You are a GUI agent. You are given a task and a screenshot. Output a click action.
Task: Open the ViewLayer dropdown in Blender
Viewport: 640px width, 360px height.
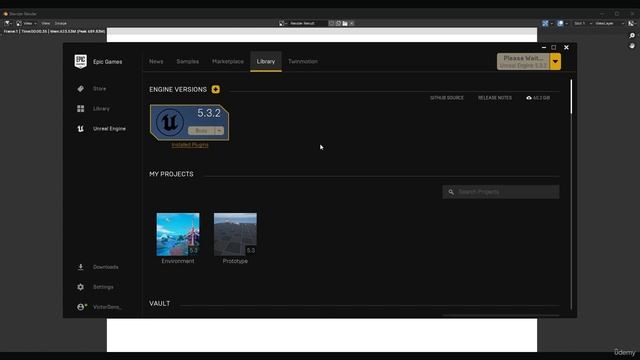[x=609, y=23]
